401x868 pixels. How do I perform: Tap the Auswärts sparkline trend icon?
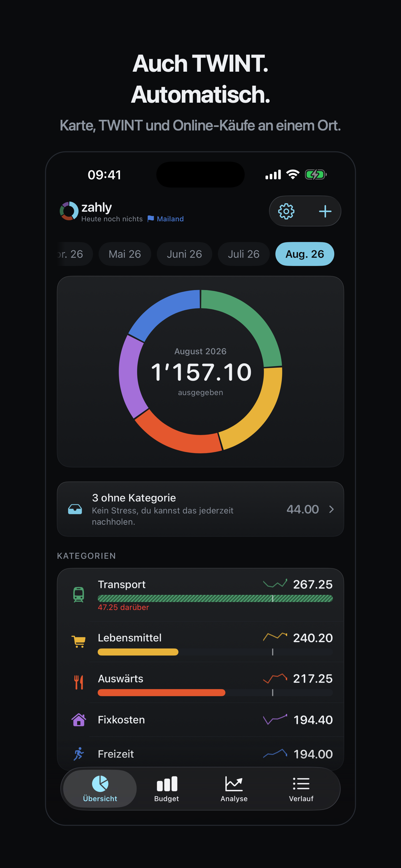click(275, 678)
